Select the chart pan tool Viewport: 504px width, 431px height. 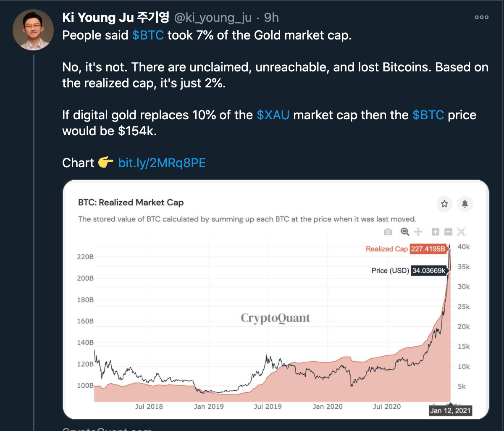click(418, 232)
